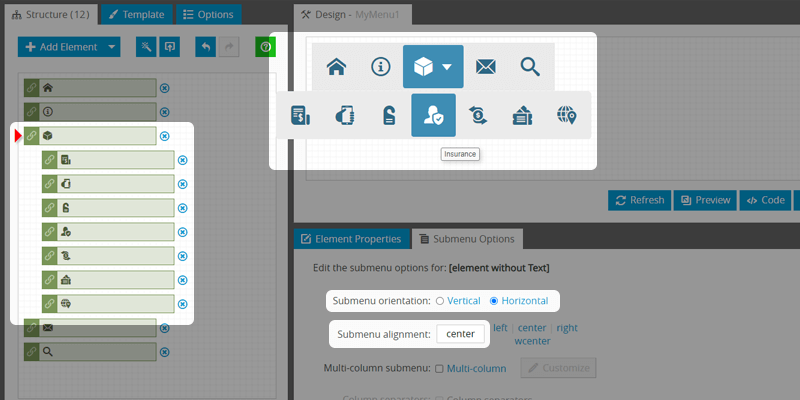Click the Refresh button
Viewport: 800px width, 400px height.
639,200
